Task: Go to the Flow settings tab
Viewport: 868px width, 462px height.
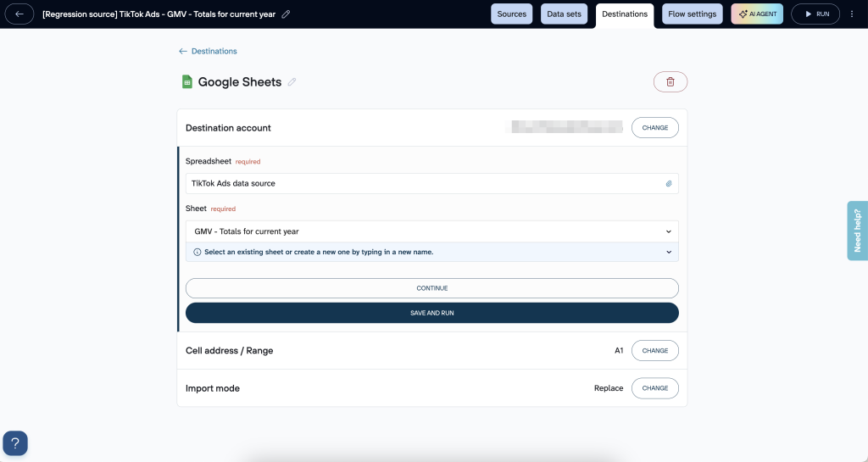Action: tap(693, 14)
